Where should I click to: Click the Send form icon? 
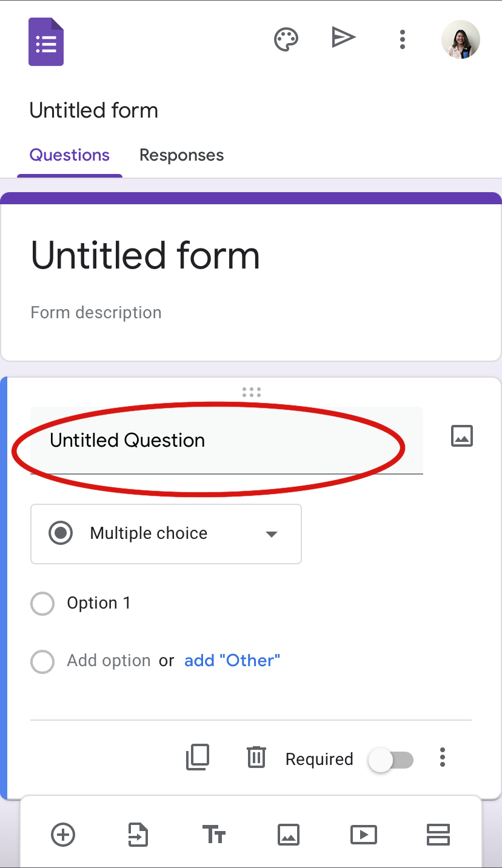point(343,38)
